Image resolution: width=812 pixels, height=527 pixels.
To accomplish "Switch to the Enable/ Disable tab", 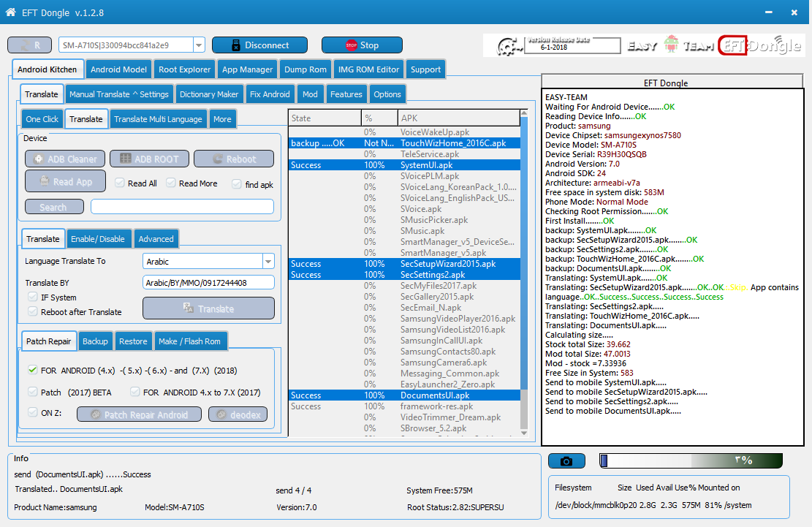I will tap(98, 239).
